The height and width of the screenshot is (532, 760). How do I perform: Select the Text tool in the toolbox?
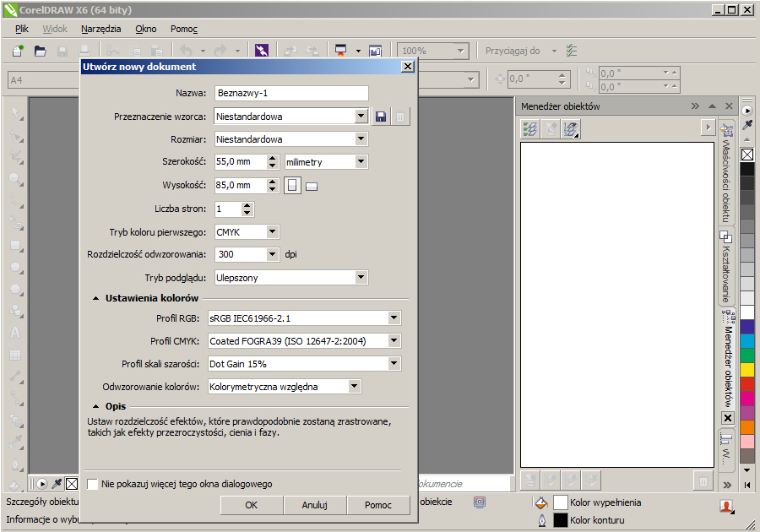[x=15, y=333]
